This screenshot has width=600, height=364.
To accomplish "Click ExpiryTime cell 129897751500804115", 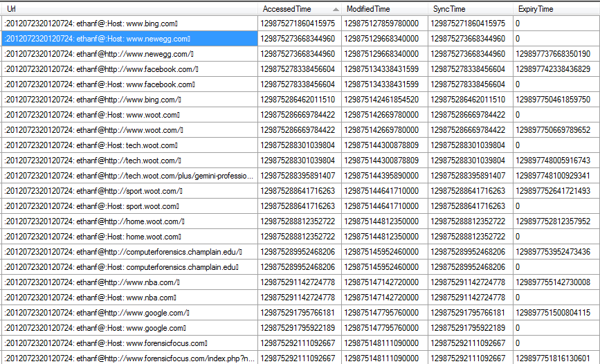I will coord(556,313).
